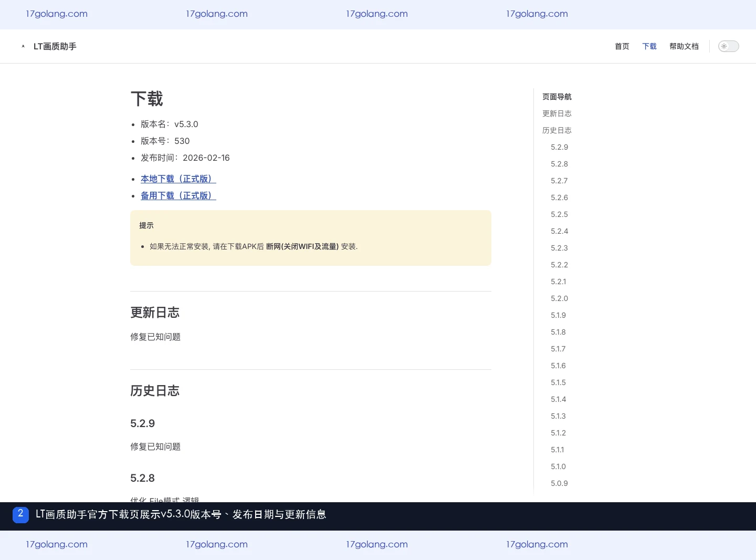Go to 5.2.0 in page navigation
Viewport: 756px width, 560px height.
click(x=559, y=298)
